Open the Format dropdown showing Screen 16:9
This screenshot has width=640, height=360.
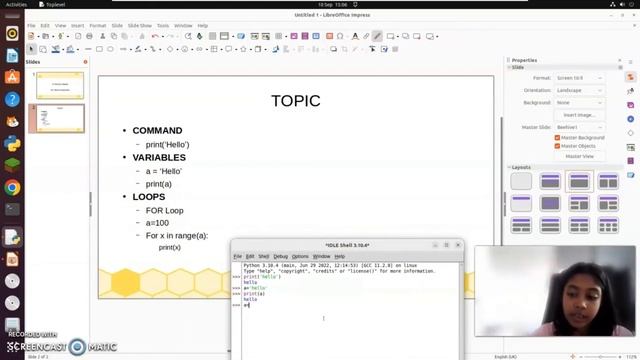[579, 78]
